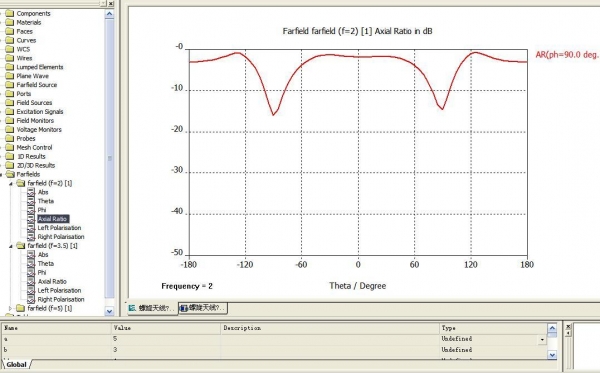This screenshot has width=600, height=373.
Task: Expand the farfield (f=5) [1] tree node
Action: pos(11,308)
